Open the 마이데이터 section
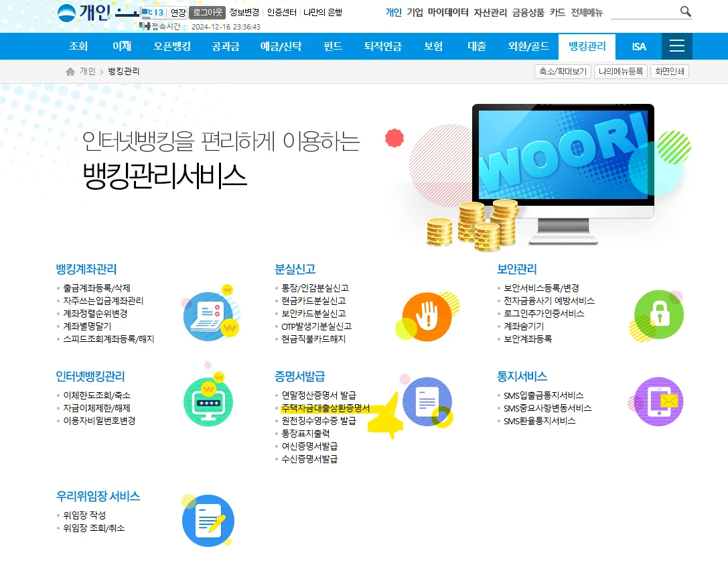 point(448,13)
